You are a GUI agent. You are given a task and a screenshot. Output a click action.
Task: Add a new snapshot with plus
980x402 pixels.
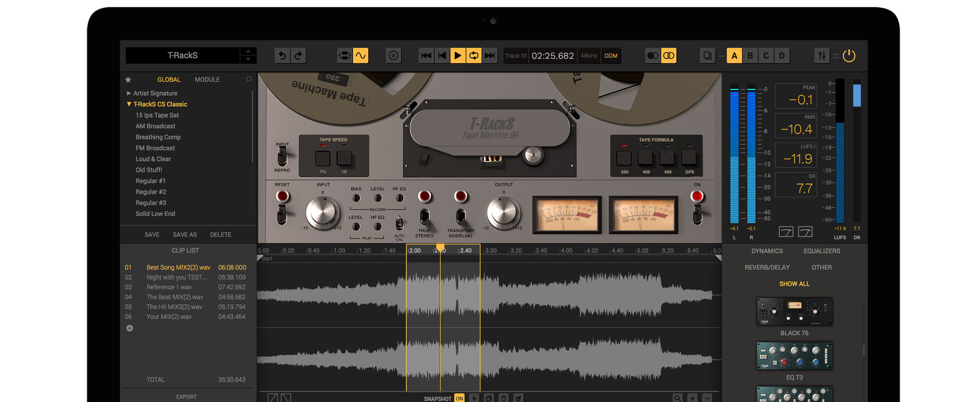[474, 399]
